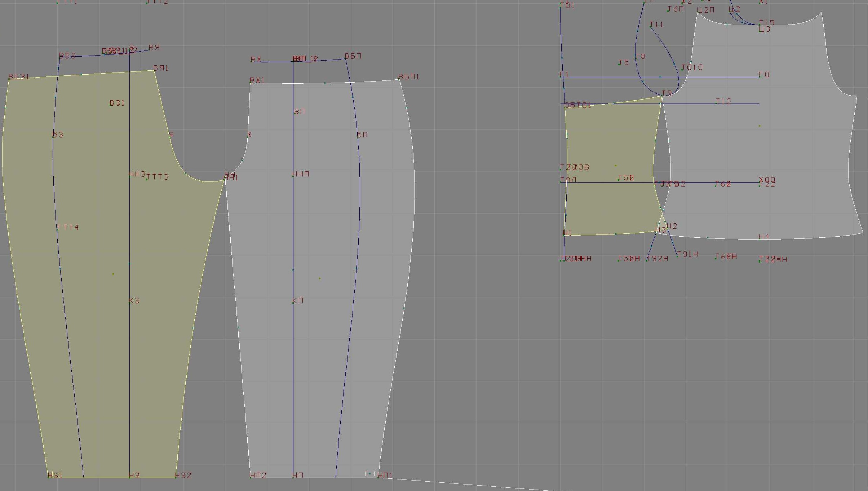Select the ВБП1 corner point
This screenshot has width=868, height=491.
(399, 79)
